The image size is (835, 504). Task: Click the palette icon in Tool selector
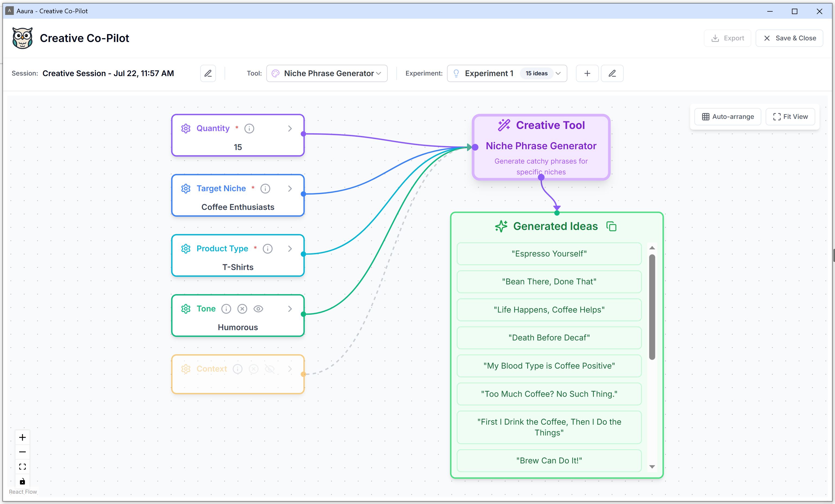click(x=276, y=73)
